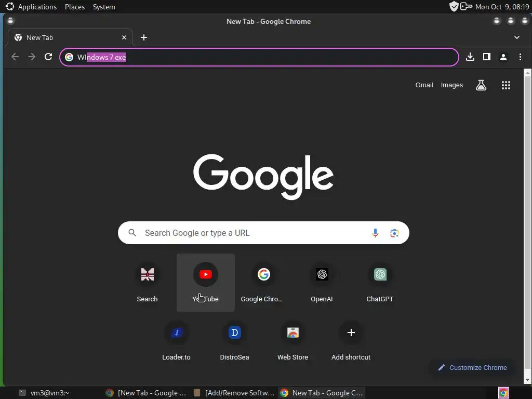This screenshot has width=532, height=399.
Task: Click the address bar with Windows 7 exe
Action: point(259,57)
